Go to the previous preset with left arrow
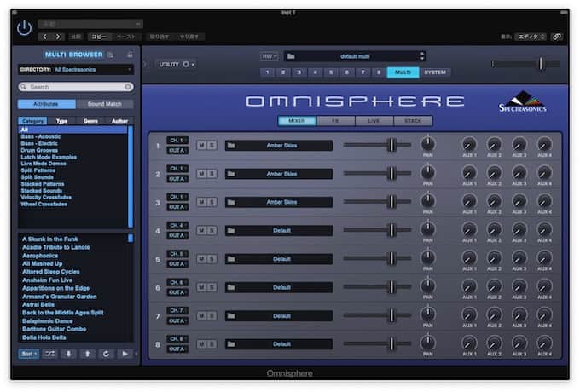 [44, 37]
